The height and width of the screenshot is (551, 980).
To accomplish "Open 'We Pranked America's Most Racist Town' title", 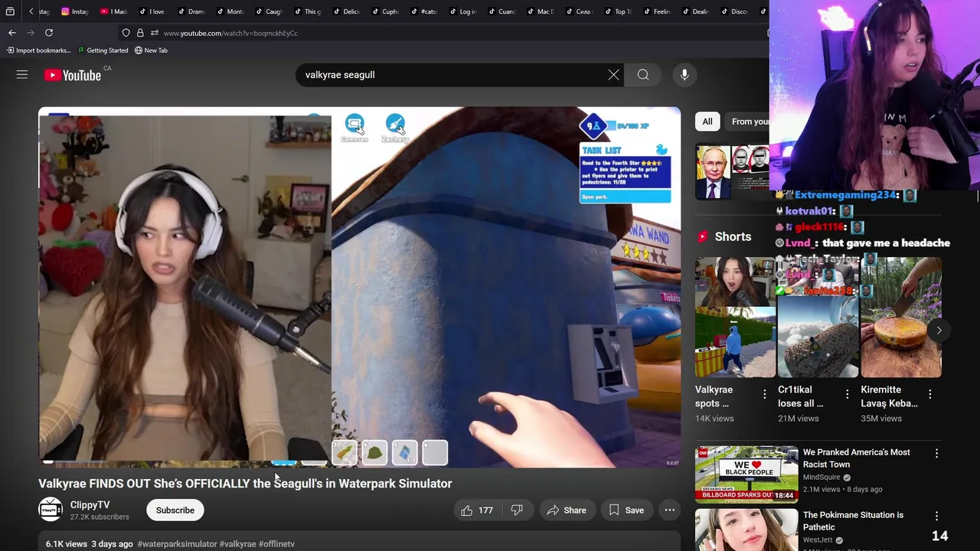I will pos(857,458).
